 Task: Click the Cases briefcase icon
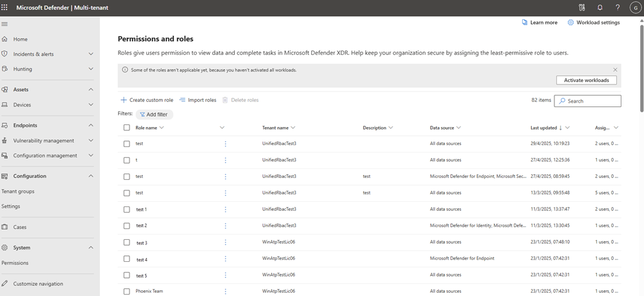coord(5,227)
